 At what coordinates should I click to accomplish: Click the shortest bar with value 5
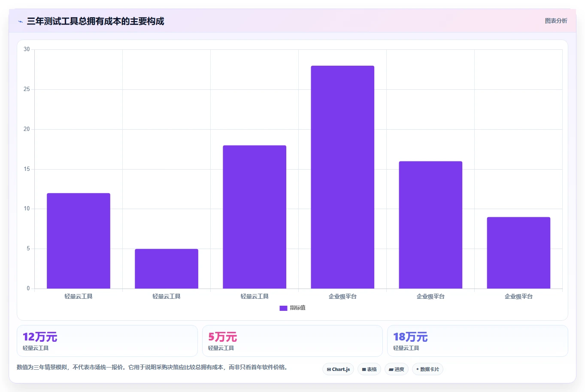pyautogui.click(x=167, y=269)
